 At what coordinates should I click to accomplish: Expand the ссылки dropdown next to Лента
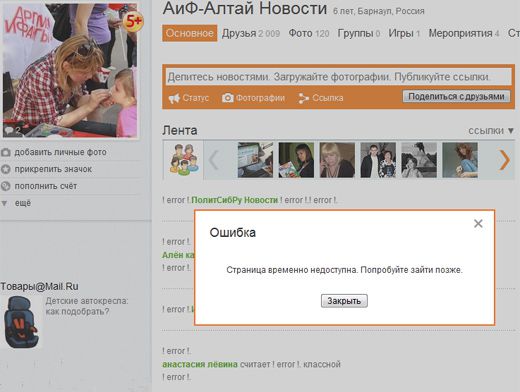tap(491, 131)
